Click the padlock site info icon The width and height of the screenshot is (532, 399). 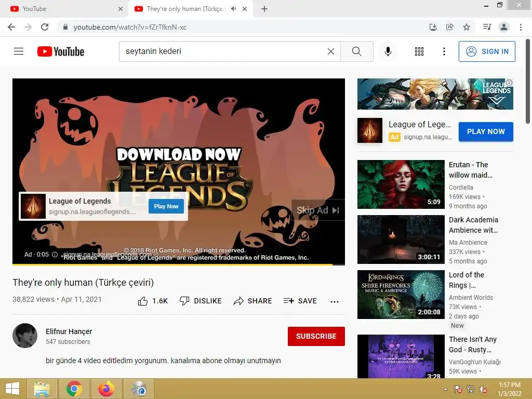[65, 27]
